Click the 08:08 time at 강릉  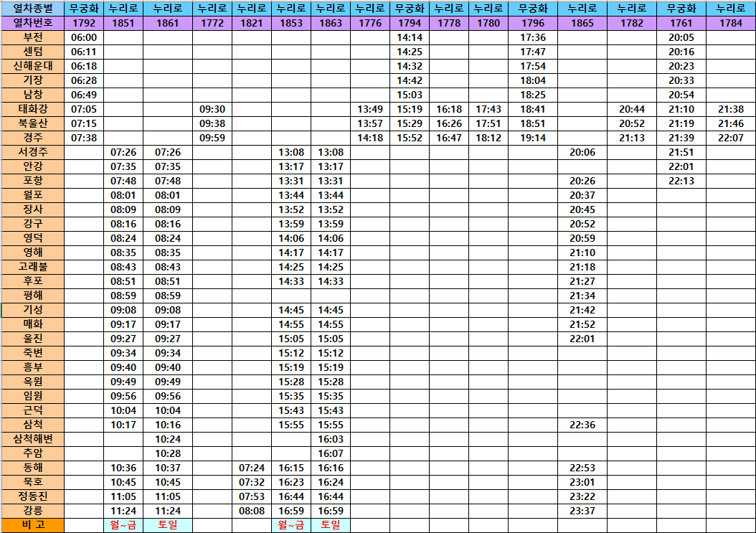tap(252, 511)
